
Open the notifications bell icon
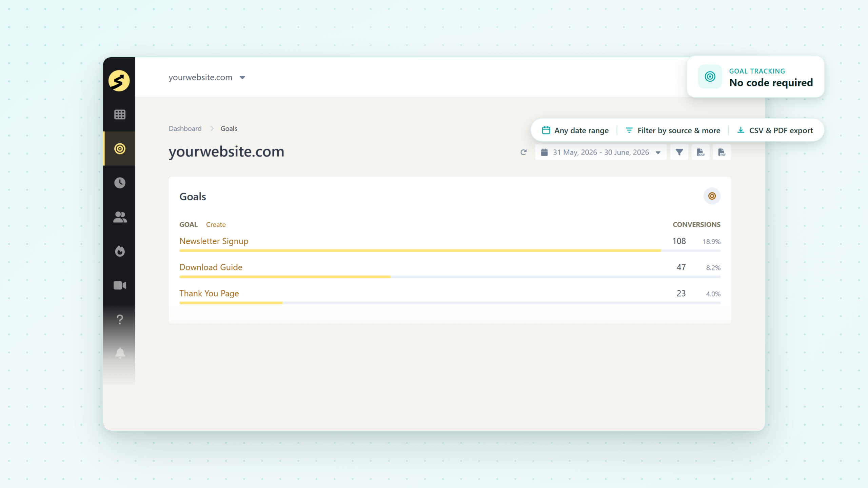coord(120,353)
